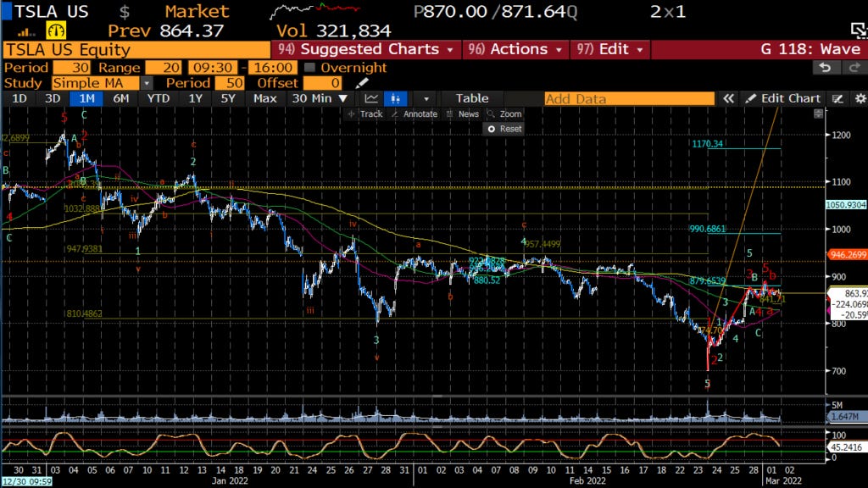This screenshot has height=488, width=868.
Task: Click the Reset zoom button
Action: (504, 129)
